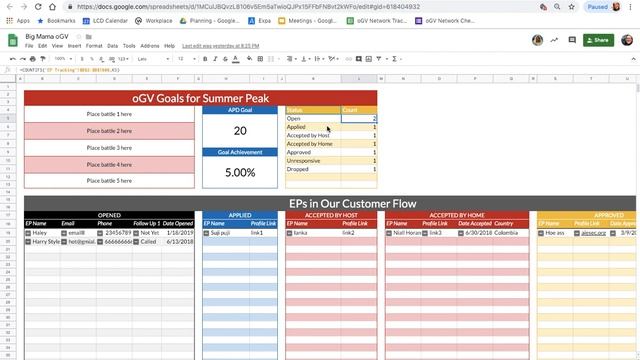Redo the last undone action

click(23, 59)
